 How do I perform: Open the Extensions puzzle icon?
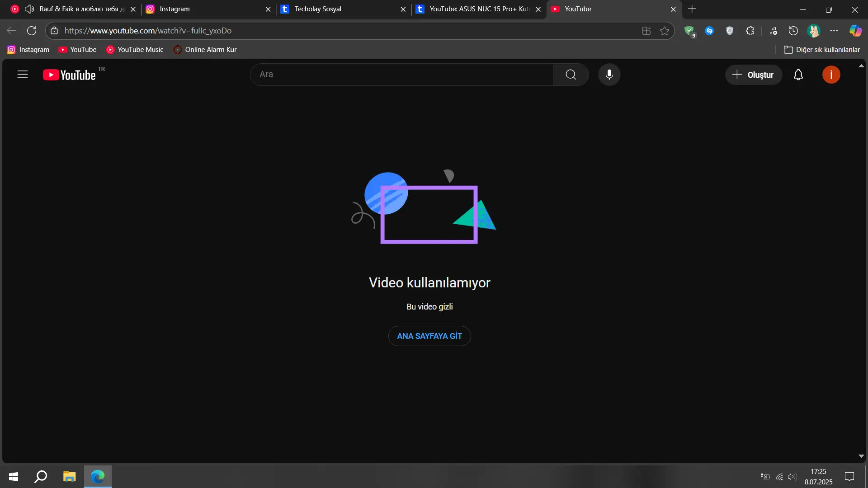coord(750,31)
